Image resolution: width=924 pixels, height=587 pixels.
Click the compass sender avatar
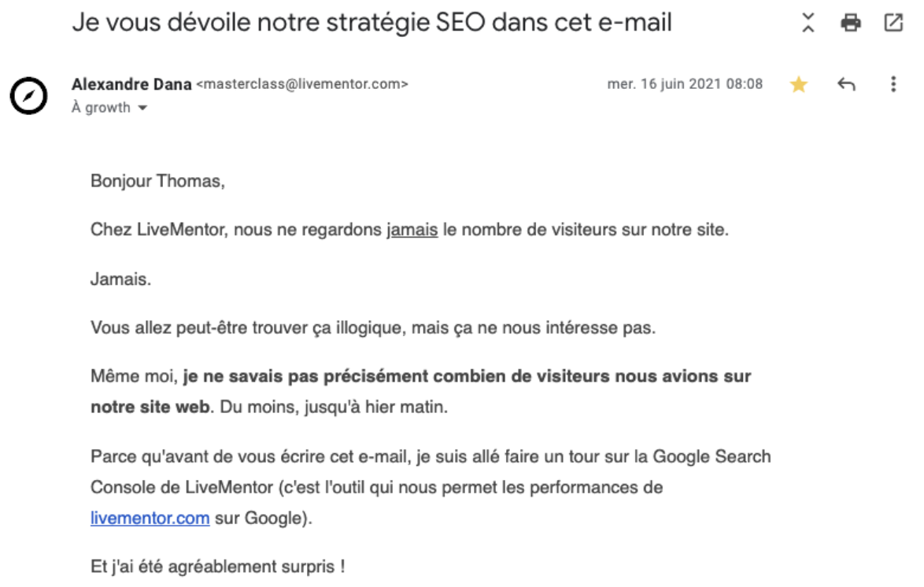point(29,95)
